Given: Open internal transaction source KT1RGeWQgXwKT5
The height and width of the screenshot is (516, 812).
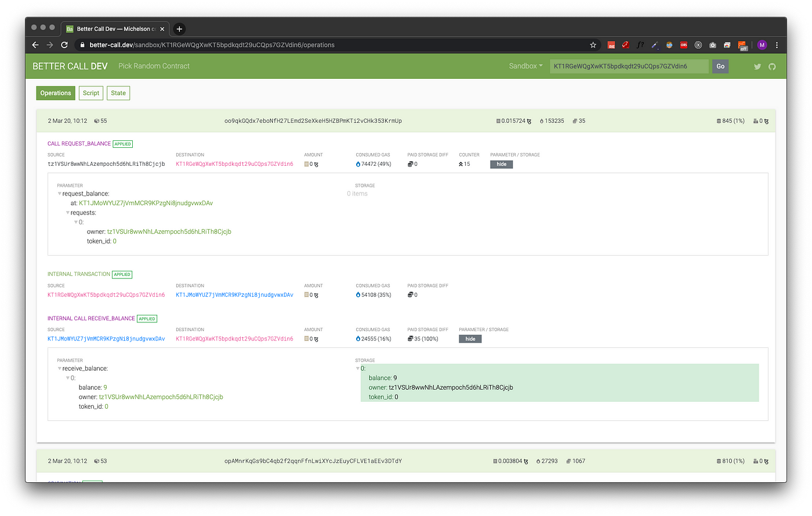Looking at the screenshot, I should coord(106,295).
